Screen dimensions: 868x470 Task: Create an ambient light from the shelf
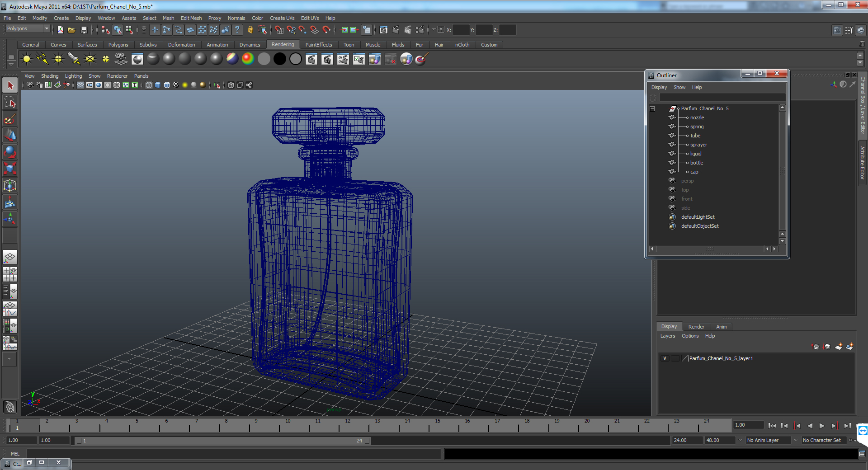pyautogui.click(x=27, y=59)
